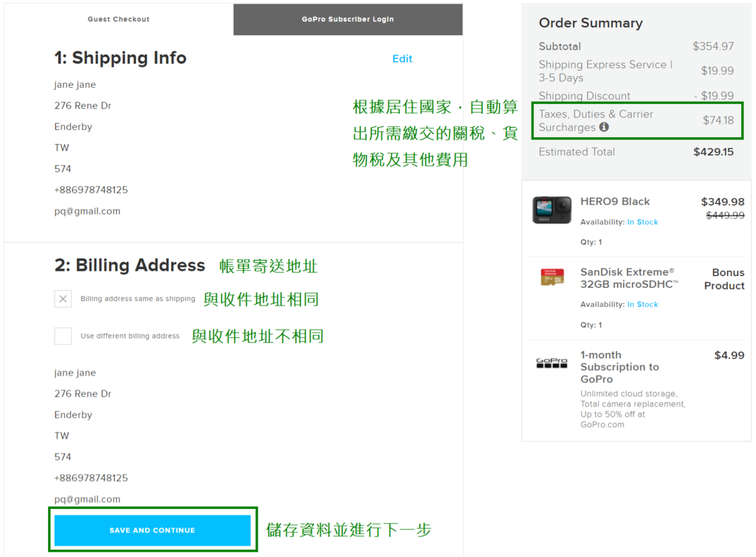The height and width of the screenshot is (557, 756).
Task: Uncheck Billing address same as shipping
Action: pyautogui.click(x=63, y=299)
